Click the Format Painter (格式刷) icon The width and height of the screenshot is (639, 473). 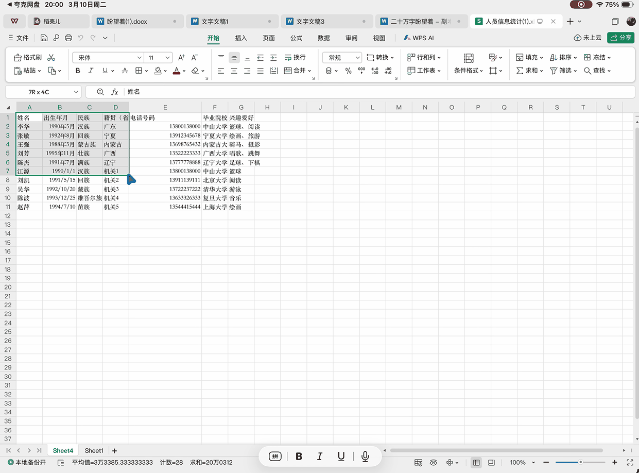[19, 58]
